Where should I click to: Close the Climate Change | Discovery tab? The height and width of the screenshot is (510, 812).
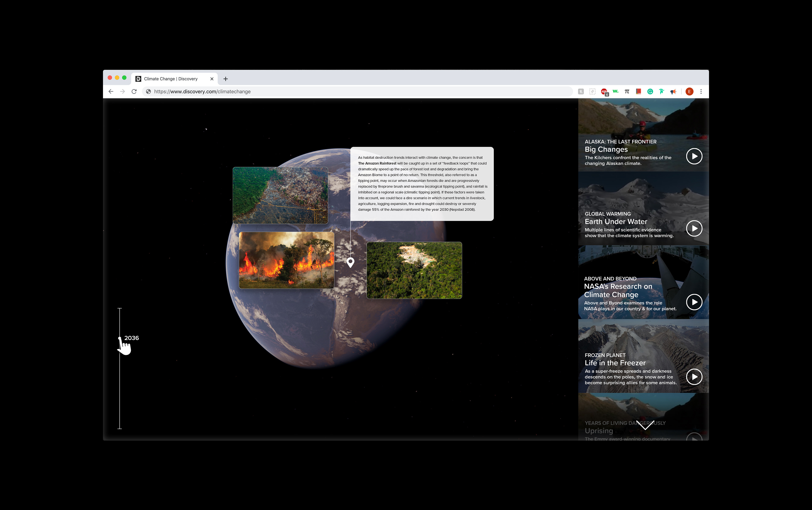click(212, 79)
